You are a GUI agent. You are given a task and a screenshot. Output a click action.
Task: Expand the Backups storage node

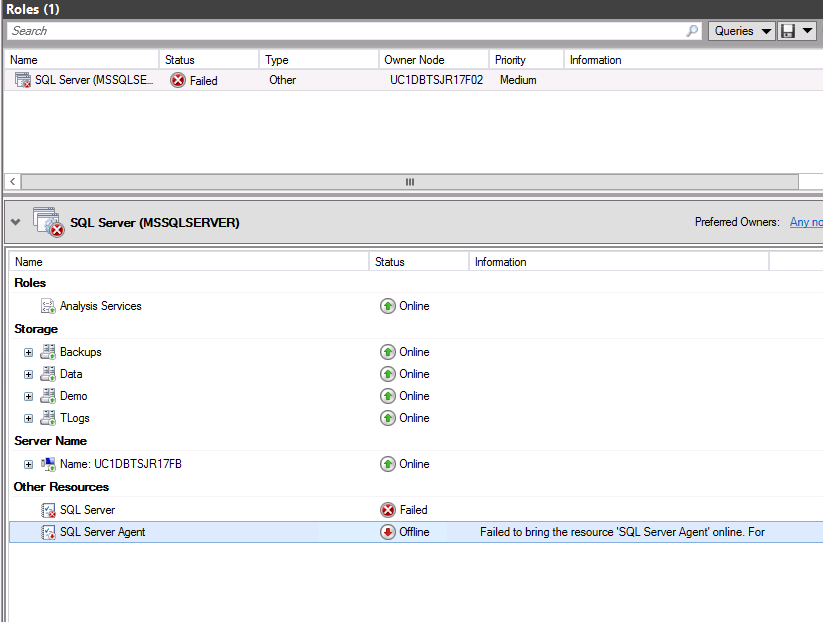(28, 352)
